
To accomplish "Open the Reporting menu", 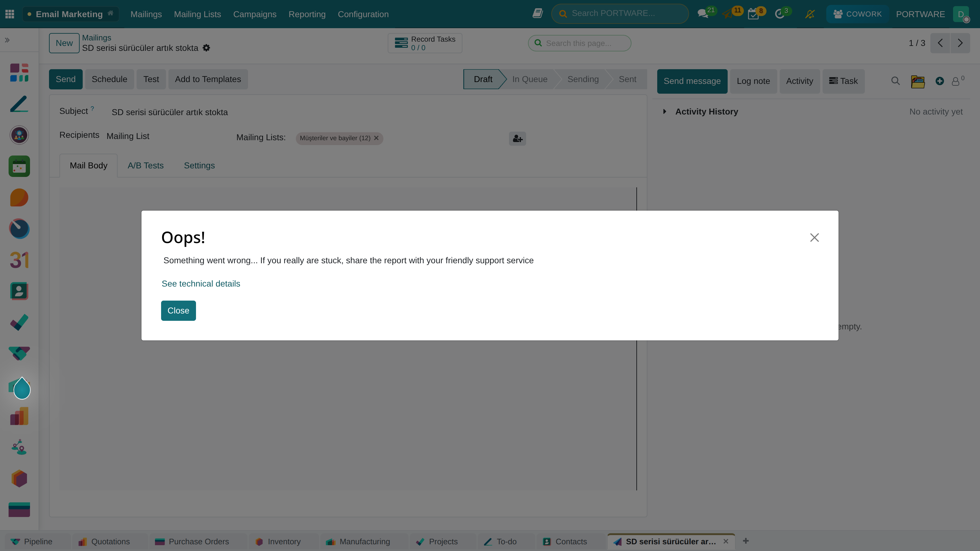I will [307, 14].
